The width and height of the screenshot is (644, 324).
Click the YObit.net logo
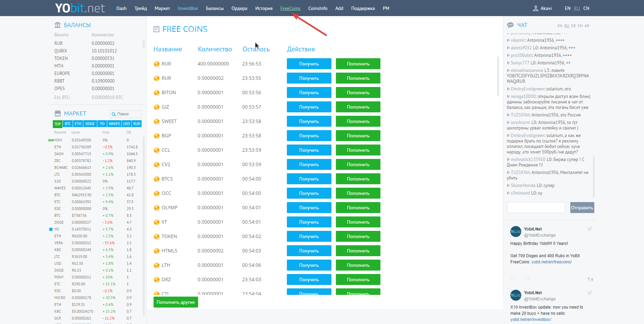click(80, 8)
